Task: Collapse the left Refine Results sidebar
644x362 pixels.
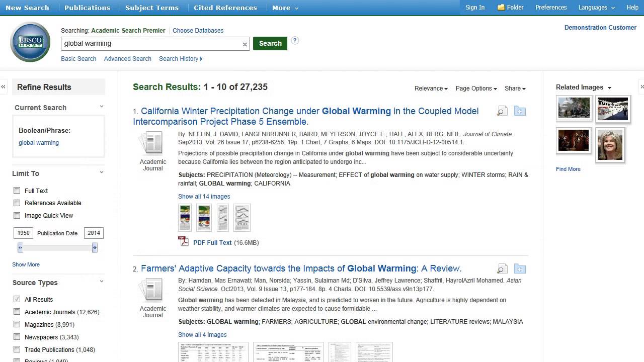Action: 3,87
